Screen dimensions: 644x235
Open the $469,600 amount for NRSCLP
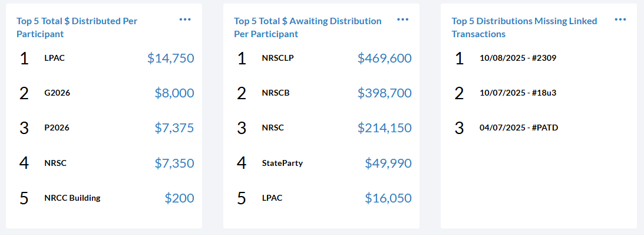[x=384, y=58]
